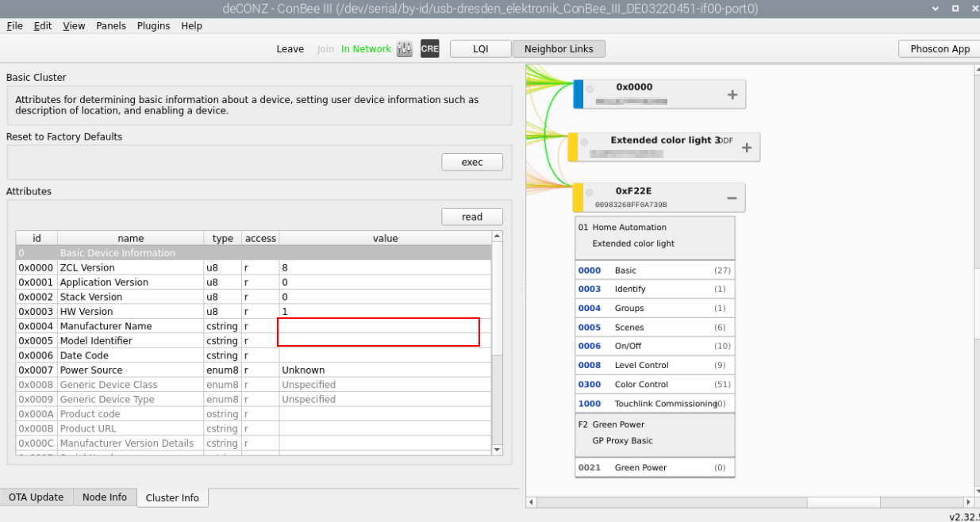Click the yellow bar on node 0xF22E

(x=578, y=198)
